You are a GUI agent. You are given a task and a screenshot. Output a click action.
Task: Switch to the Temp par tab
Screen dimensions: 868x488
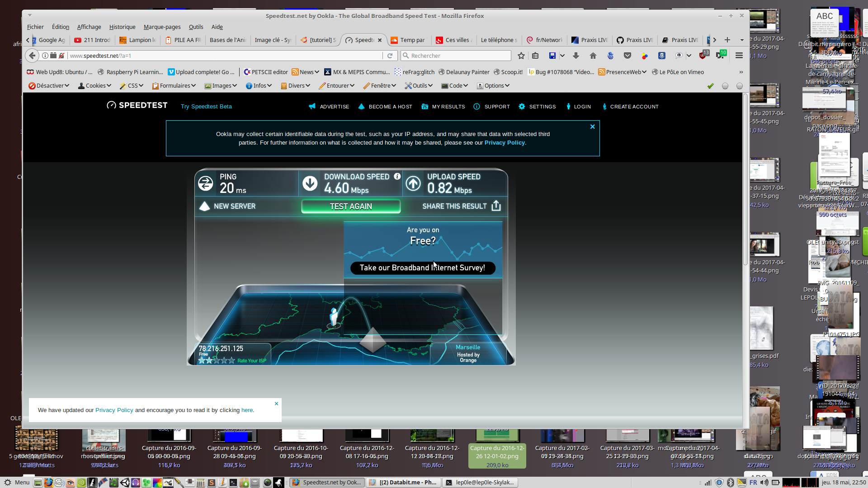pyautogui.click(x=409, y=40)
